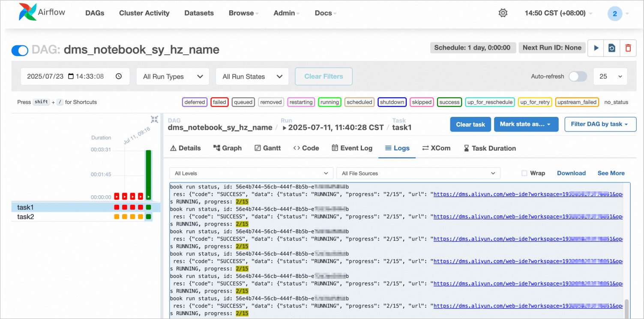Click the leftmost orange square in the task2 row
Image resolution: width=644 pixels, height=319 pixels.
[117, 217]
